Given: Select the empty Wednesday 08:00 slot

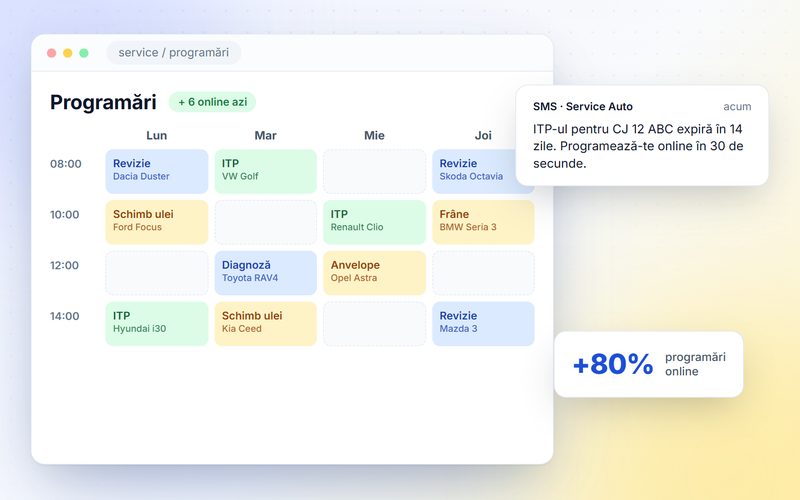Looking at the screenshot, I should [x=374, y=171].
